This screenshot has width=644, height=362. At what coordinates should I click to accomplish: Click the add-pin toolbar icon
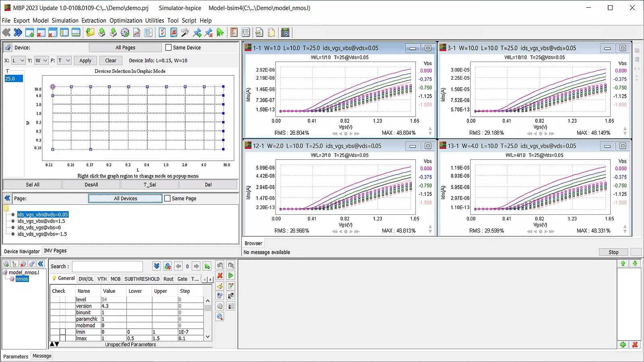197,32
